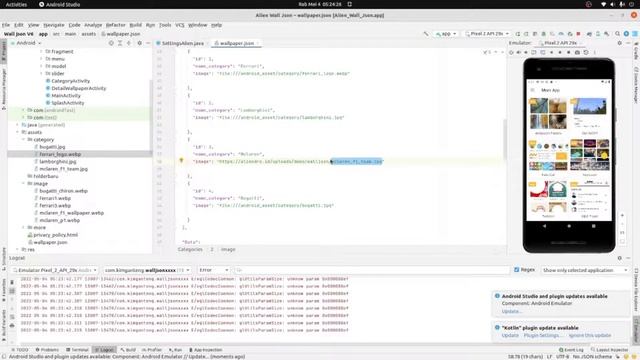Click Update link in Android Studio notification
The width and height of the screenshot is (640, 360).
click(x=511, y=311)
